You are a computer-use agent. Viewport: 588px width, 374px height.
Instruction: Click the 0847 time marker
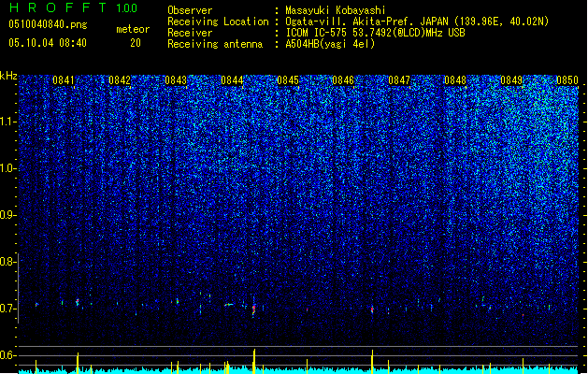[399, 80]
